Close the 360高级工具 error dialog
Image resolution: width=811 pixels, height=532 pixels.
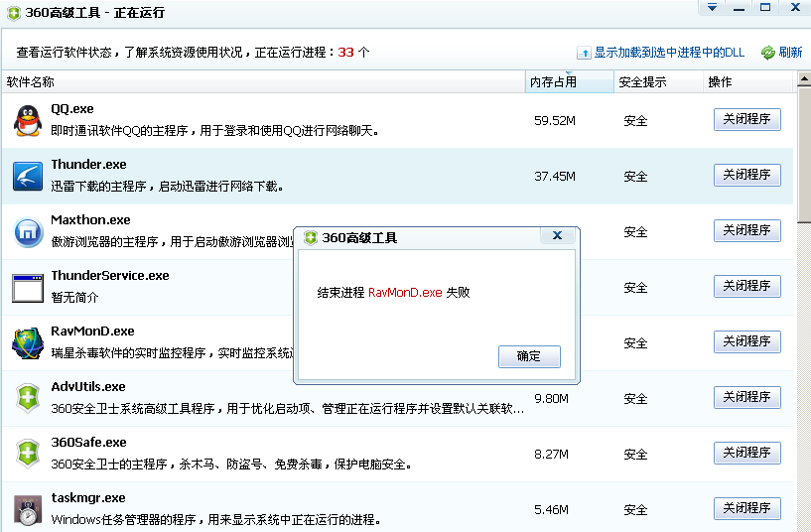[x=557, y=235]
